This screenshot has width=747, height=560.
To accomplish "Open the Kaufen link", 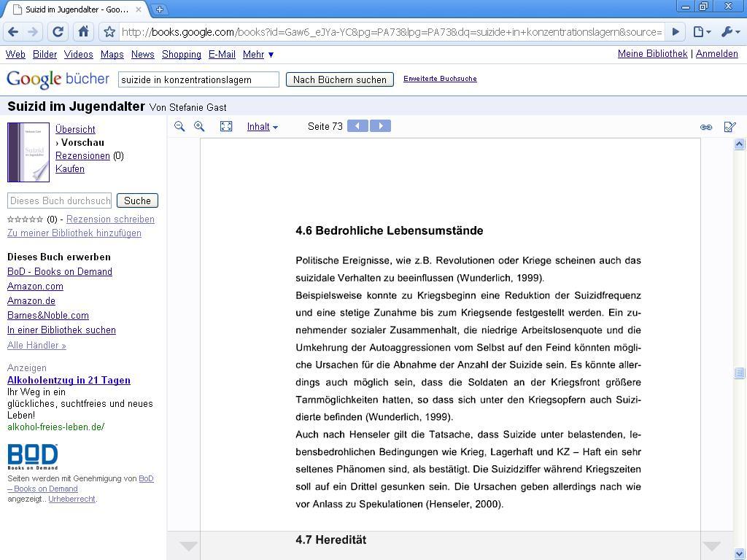I will coord(69,168).
